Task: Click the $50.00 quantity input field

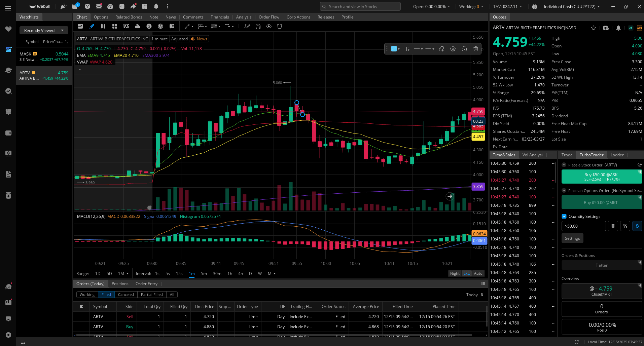Action: coord(583,226)
